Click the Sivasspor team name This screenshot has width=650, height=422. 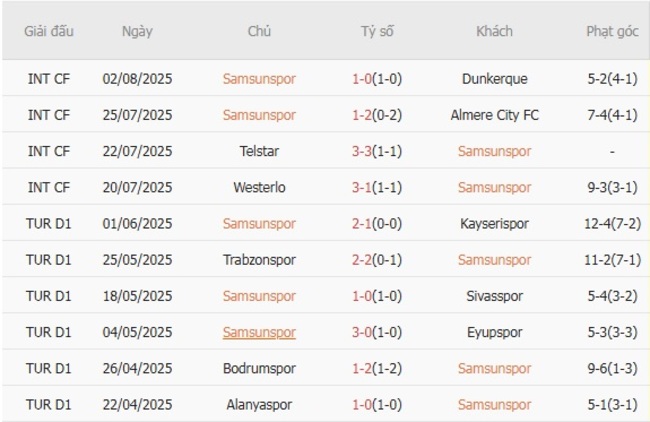click(x=494, y=296)
